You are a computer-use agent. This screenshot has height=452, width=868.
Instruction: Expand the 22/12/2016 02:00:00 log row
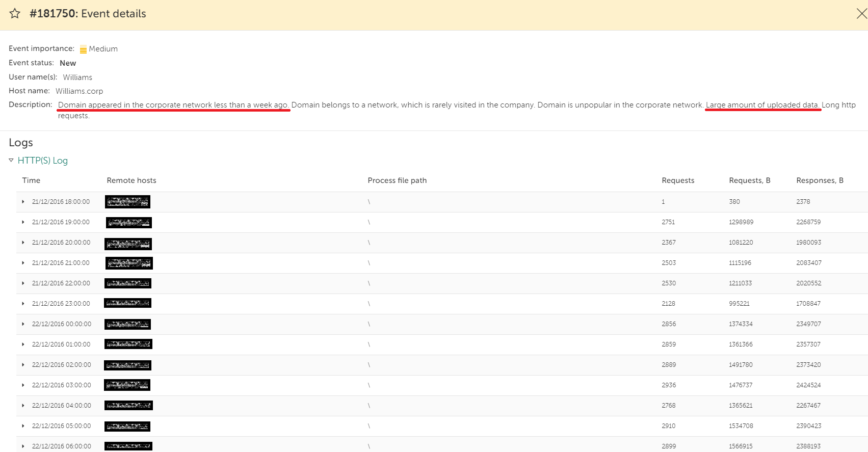click(x=23, y=365)
